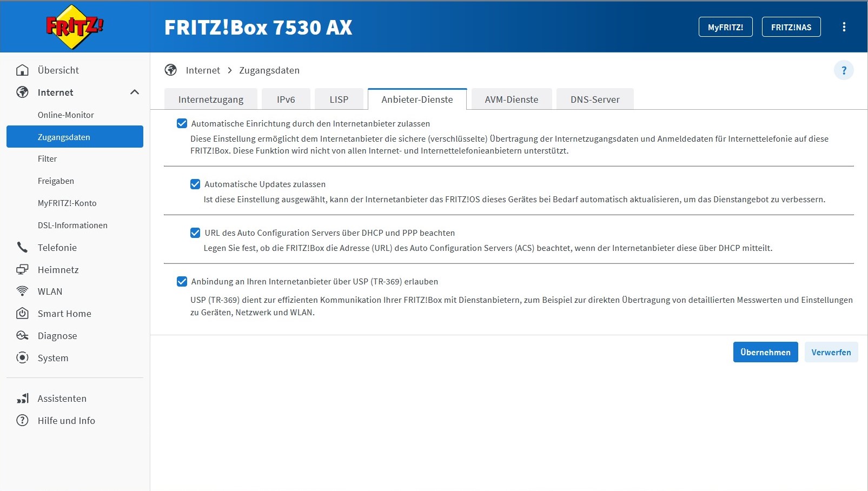Uncheck Automatische Updates zulassen
868x491 pixels.
195,184
